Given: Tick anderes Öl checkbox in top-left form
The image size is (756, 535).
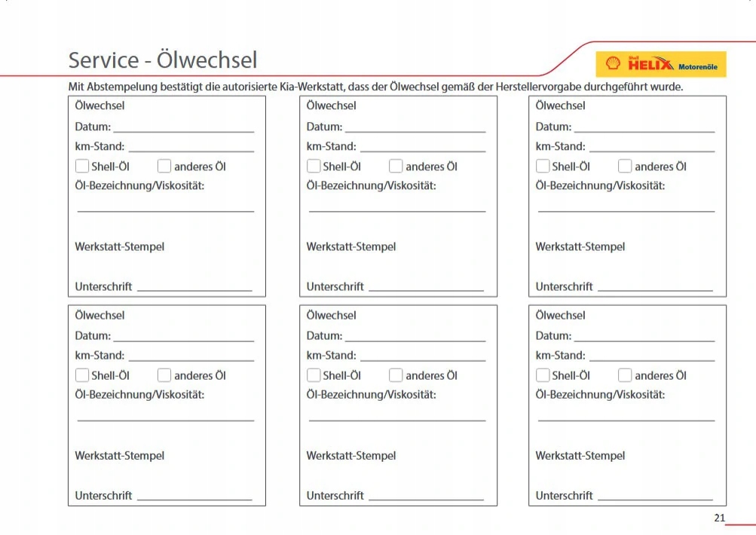Looking at the screenshot, I should [x=164, y=166].
